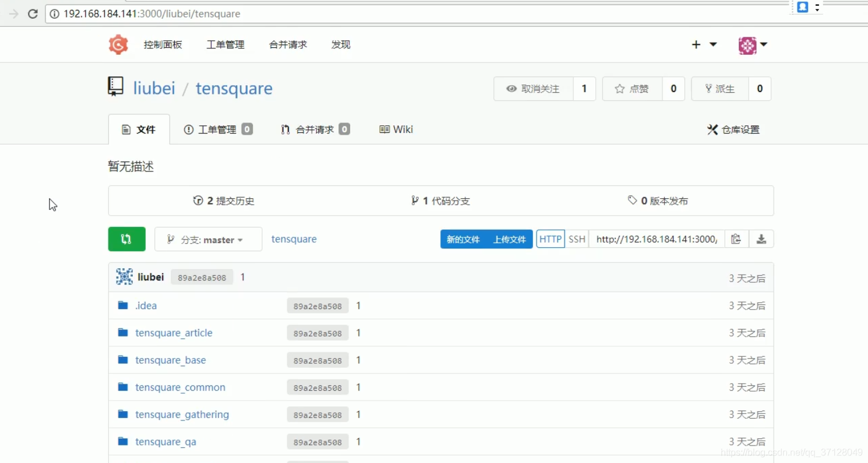Click the green compare branches icon button
Viewport: 868px width, 463px height.
pyautogui.click(x=126, y=239)
